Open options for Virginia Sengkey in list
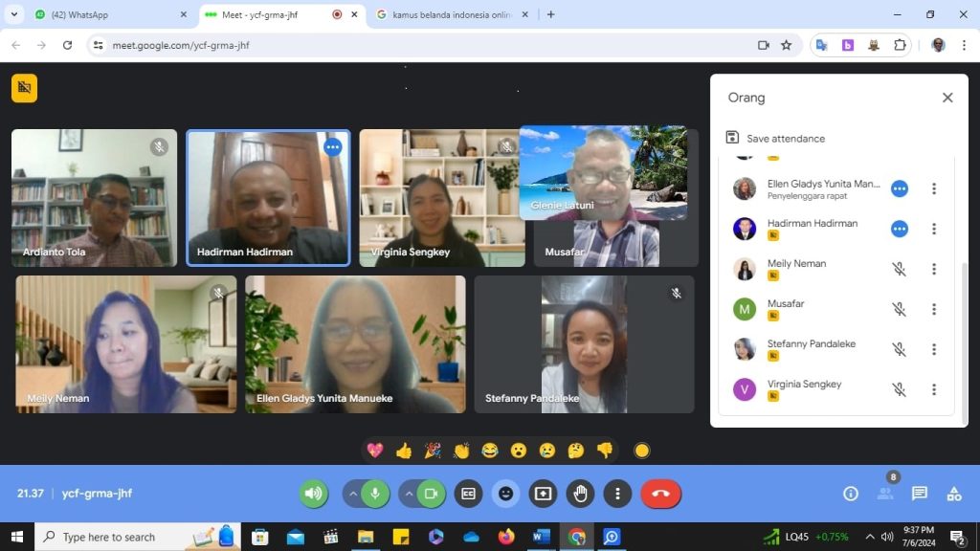 [934, 390]
